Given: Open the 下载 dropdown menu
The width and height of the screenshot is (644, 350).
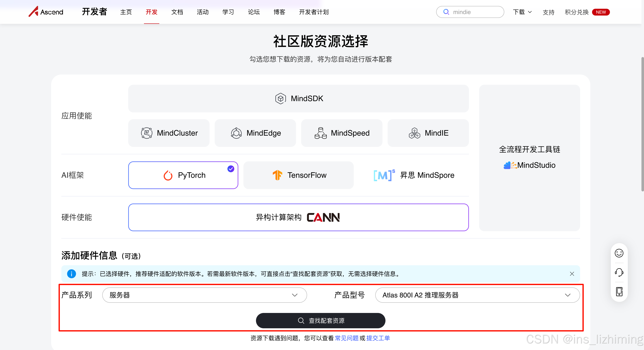Looking at the screenshot, I should [x=522, y=12].
